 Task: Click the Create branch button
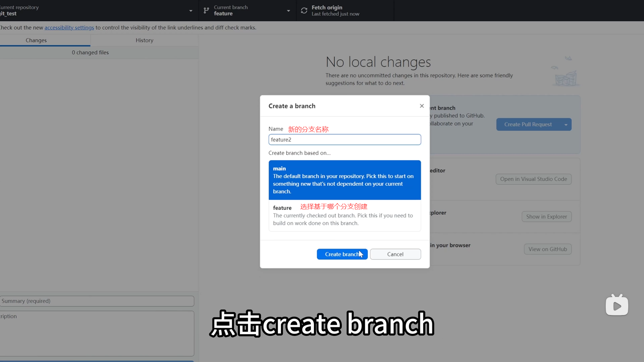click(x=342, y=254)
